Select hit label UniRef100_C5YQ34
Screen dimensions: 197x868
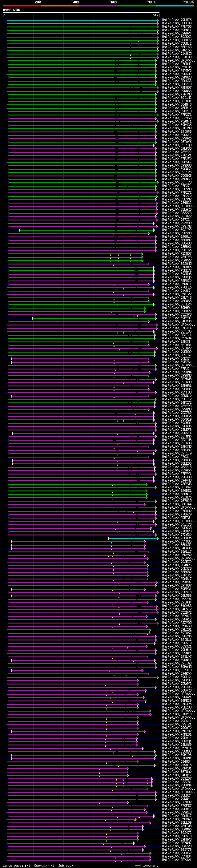coord(177,856)
